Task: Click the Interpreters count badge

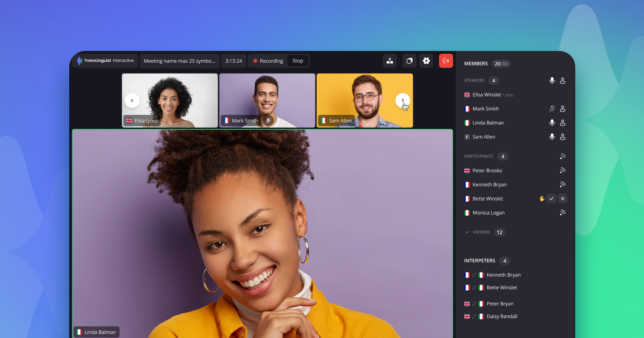Action: (504, 261)
